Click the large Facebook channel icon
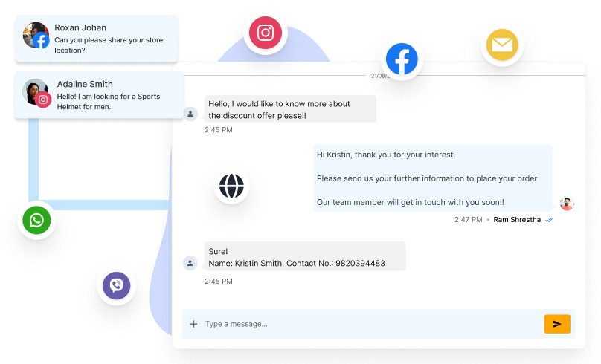The height and width of the screenshot is (364, 601). [x=402, y=59]
